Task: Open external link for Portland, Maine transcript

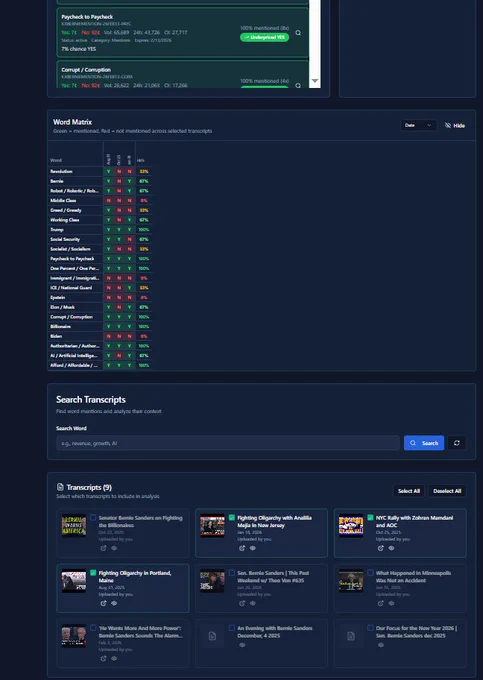Action: click(x=103, y=603)
